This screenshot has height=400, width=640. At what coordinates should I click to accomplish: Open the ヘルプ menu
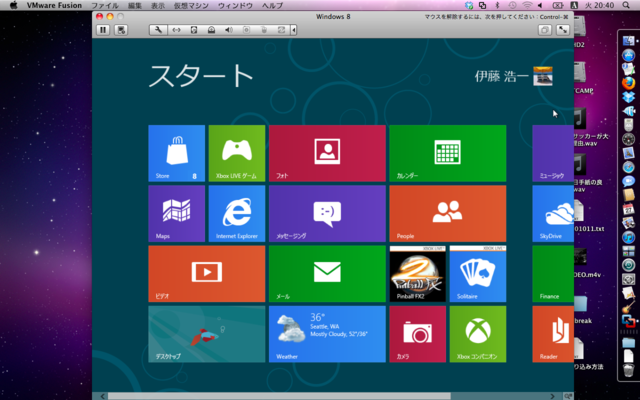[272, 5]
